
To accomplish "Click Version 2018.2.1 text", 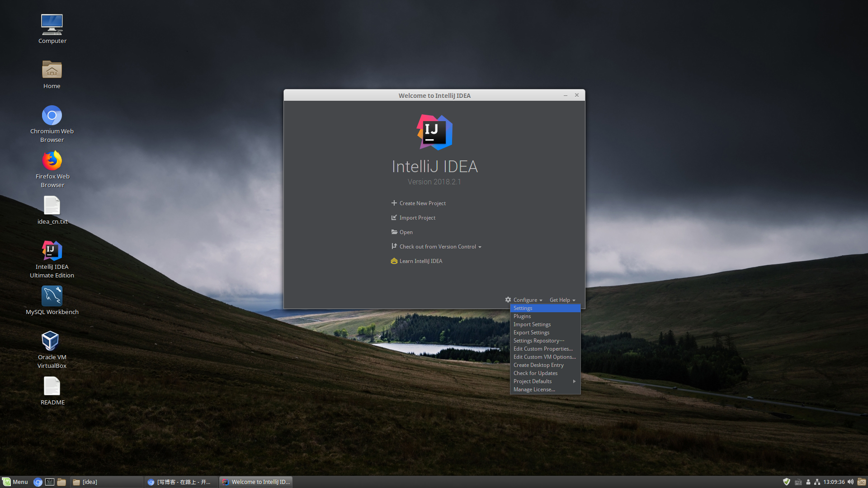I will (434, 182).
